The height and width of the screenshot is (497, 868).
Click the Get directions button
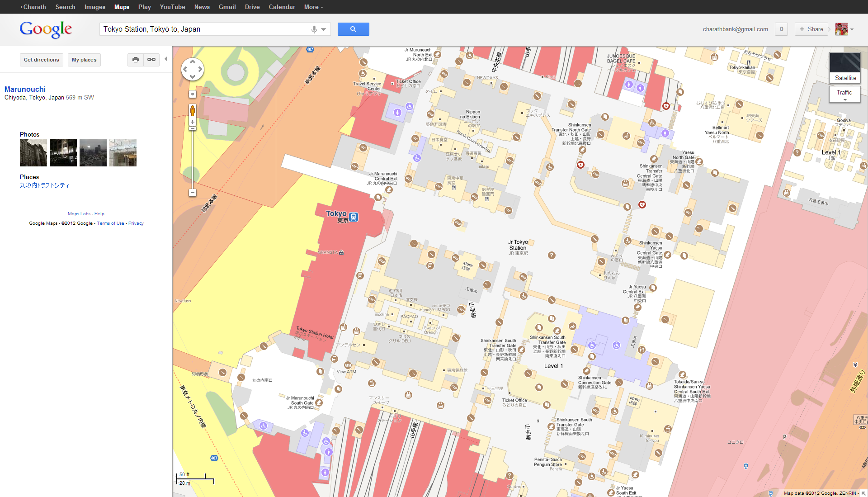pyautogui.click(x=42, y=60)
